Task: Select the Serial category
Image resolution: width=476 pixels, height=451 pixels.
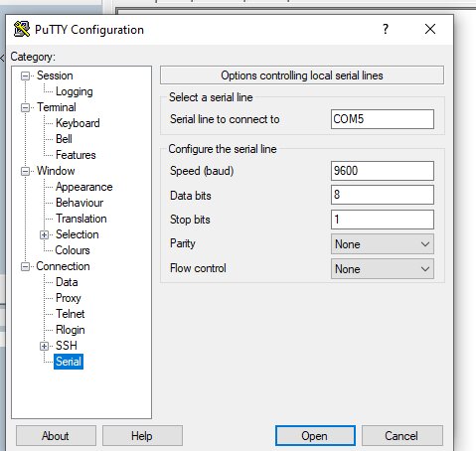Action: coord(69,362)
